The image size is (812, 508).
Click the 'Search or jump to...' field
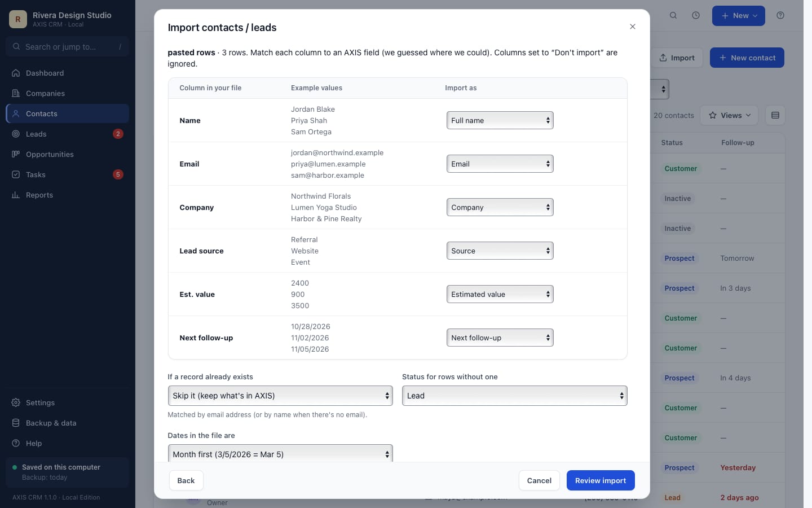click(x=68, y=47)
